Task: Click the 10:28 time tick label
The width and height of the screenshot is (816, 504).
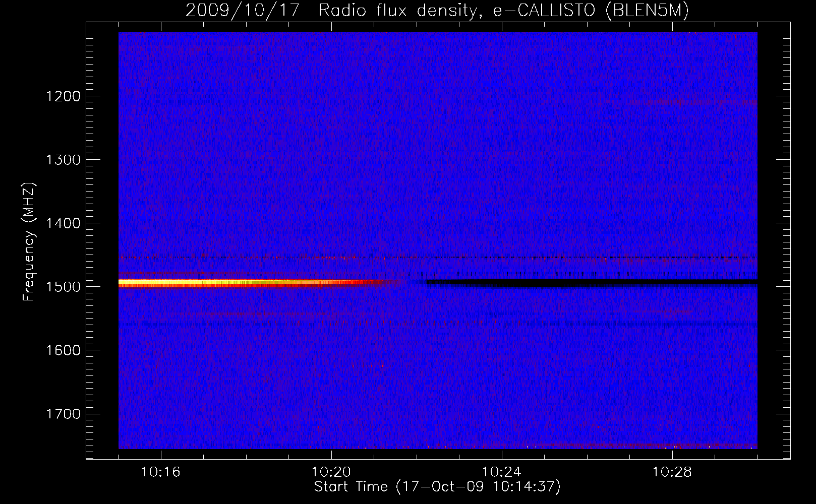Action: point(672,472)
